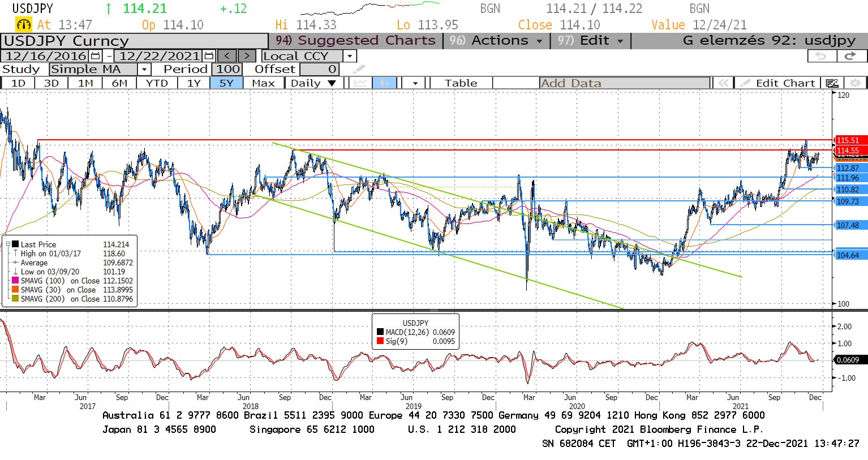Click the 111.96 blue price level label
Image resolution: width=868 pixels, height=460 pixels.
pyautogui.click(x=851, y=178)
